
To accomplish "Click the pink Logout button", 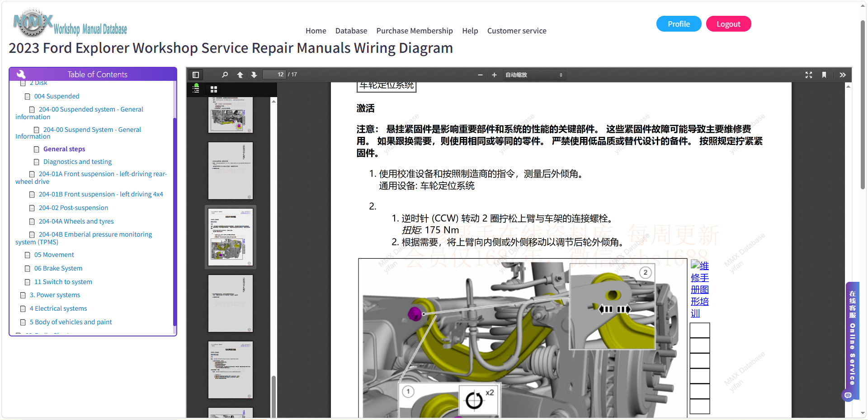I will coord(728,24).
